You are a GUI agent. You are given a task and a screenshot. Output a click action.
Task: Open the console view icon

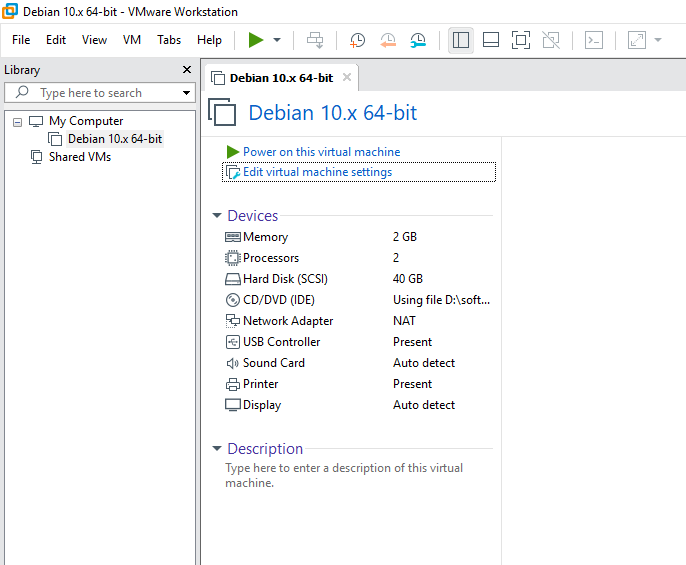click(x=594, y=40)
